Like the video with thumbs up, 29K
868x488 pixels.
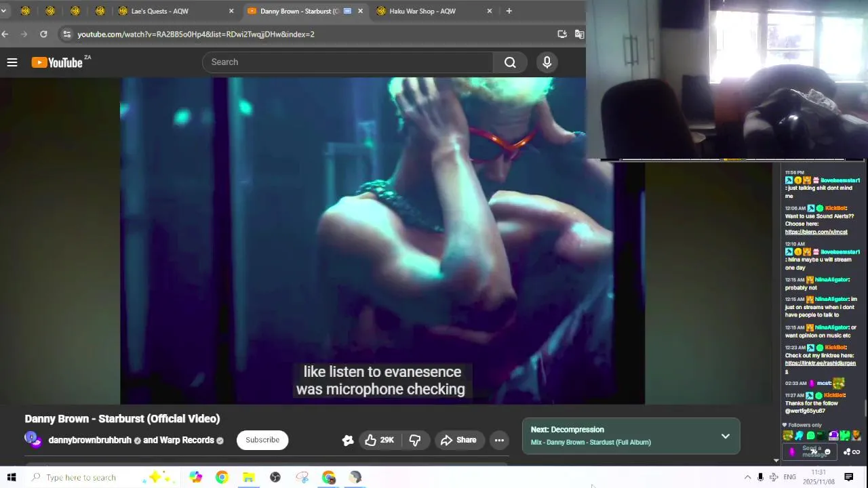click(379, 440)
